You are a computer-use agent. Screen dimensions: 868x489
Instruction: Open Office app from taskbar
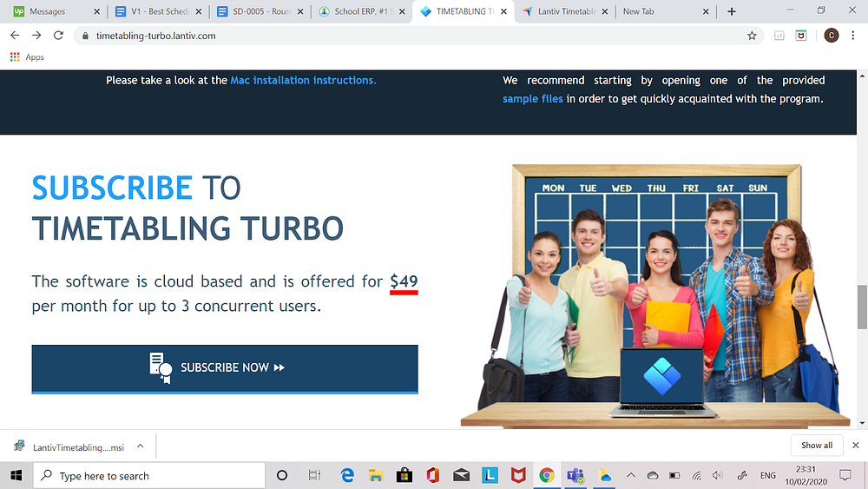click(433, 475)
